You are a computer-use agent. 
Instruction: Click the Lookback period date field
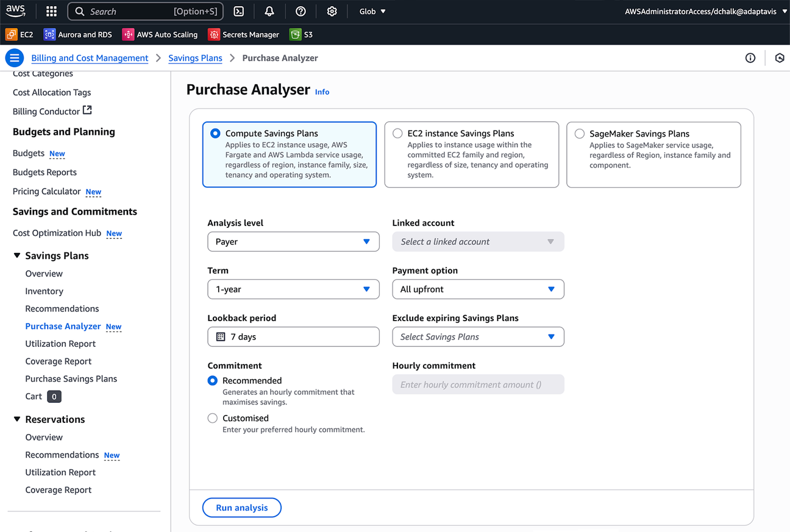[x=293, y=337]
